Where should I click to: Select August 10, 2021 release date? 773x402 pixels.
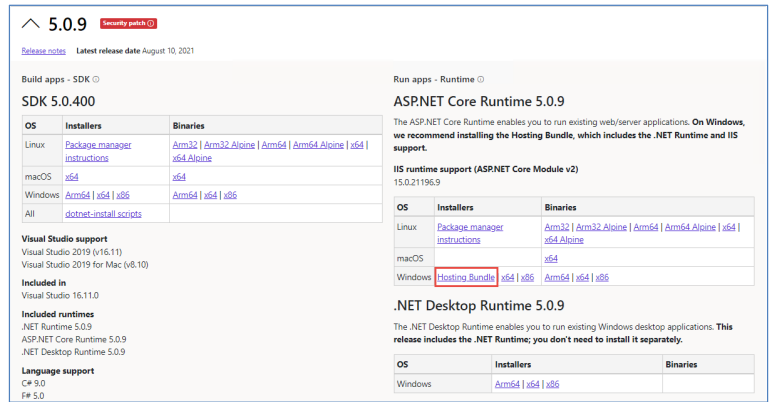168,51
